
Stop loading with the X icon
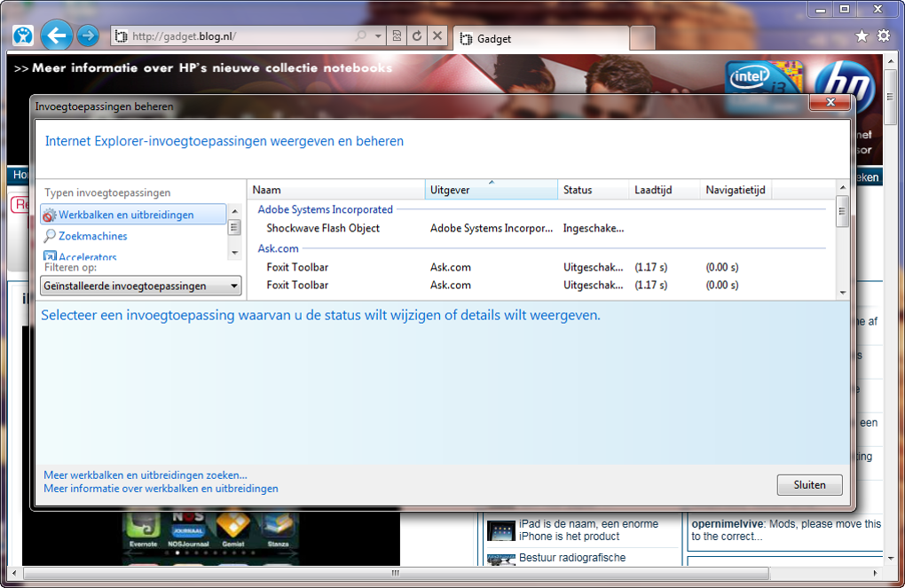click(x=437, y=35)
